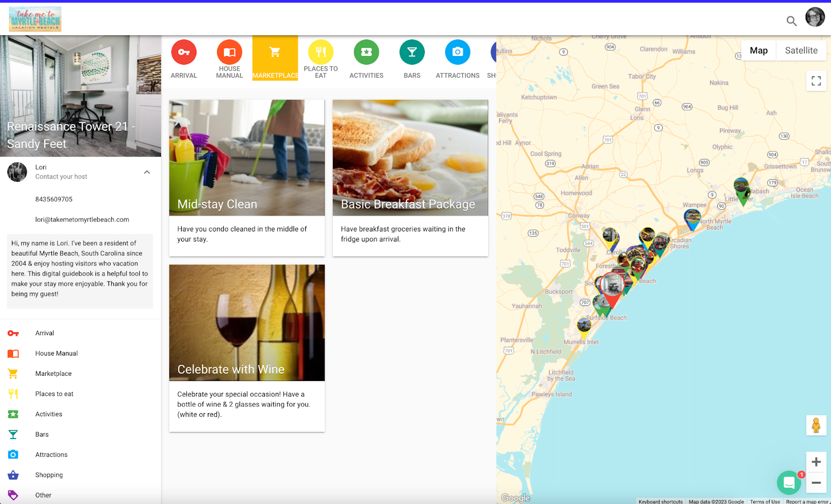
Task: Open the House Manual book icon
Action: (x=230, y=52)
